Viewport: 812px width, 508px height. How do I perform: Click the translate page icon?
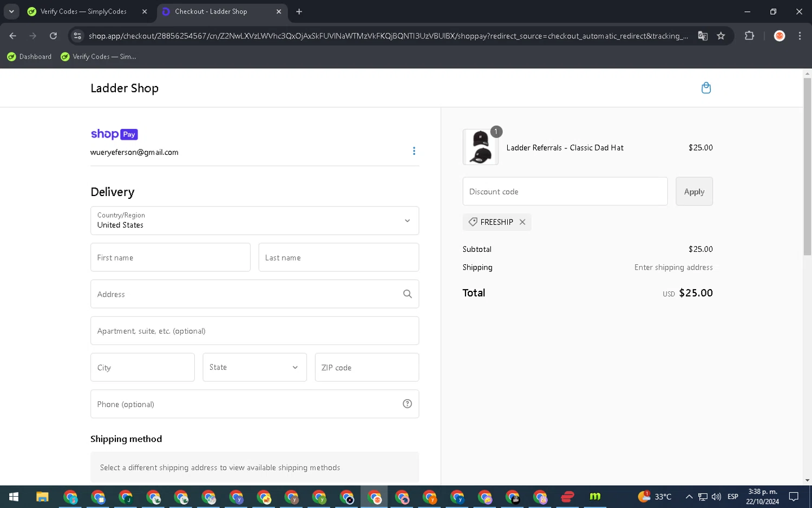coord(703,36)
